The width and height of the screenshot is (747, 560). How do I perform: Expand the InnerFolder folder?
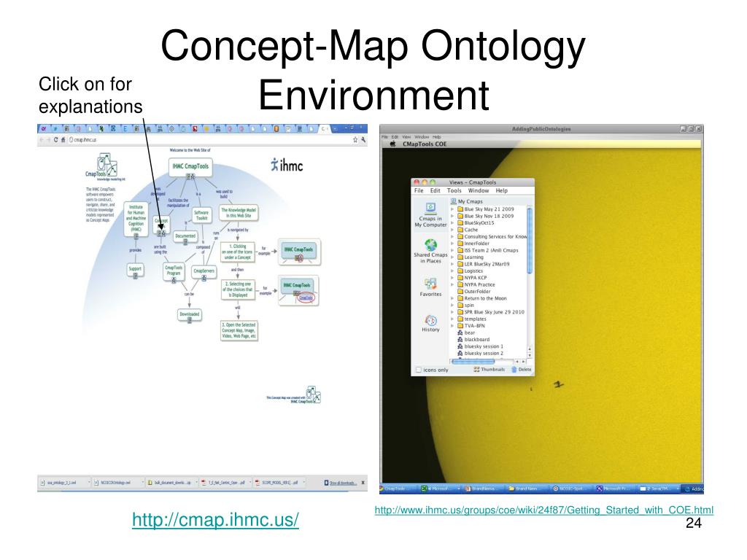452,244
